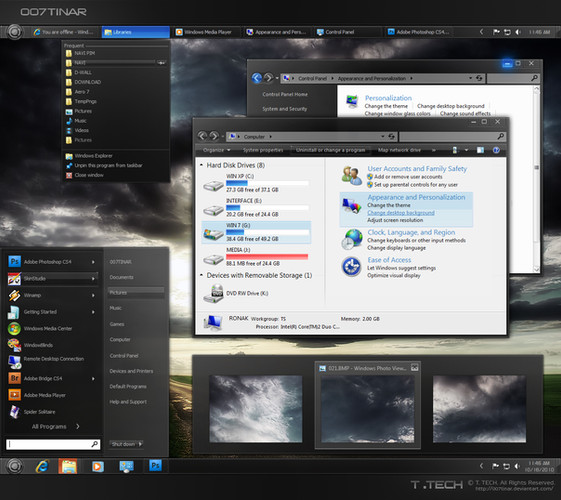This screenshot has width=561, height=500.
Task: Choose Unpin this program from taskbar
Action: click(108, 166)
